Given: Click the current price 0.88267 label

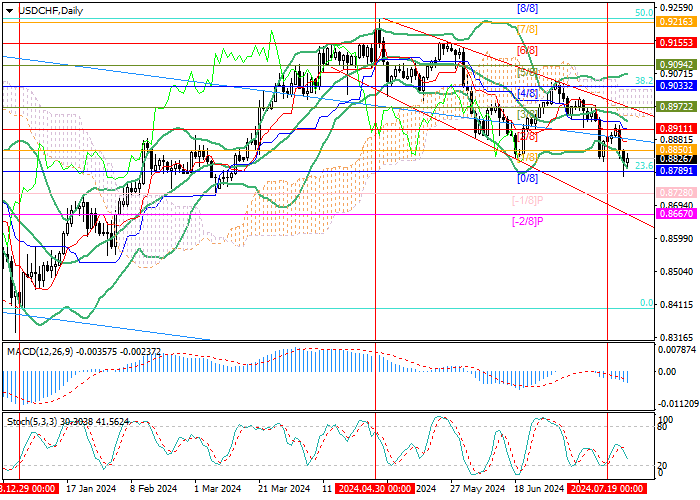Looking at the screenshot, I should pyautogui.click(x=676, y=159).
